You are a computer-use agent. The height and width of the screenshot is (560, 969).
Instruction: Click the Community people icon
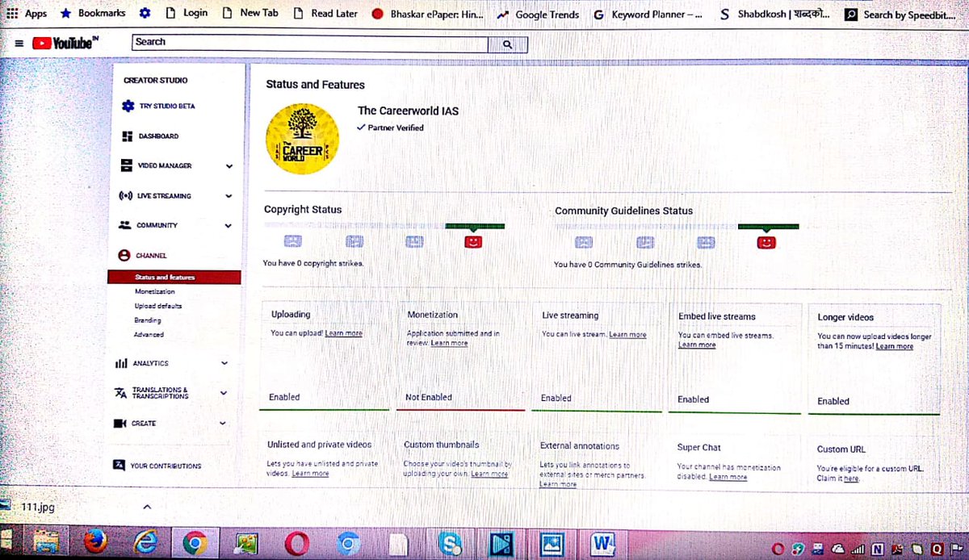124,225
